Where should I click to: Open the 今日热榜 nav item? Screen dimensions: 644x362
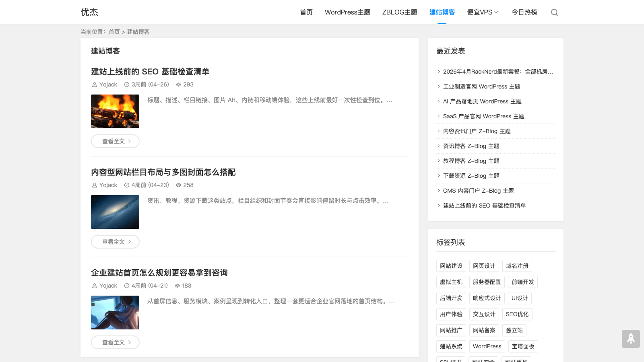pyautogui.click(x=524, y=12)
